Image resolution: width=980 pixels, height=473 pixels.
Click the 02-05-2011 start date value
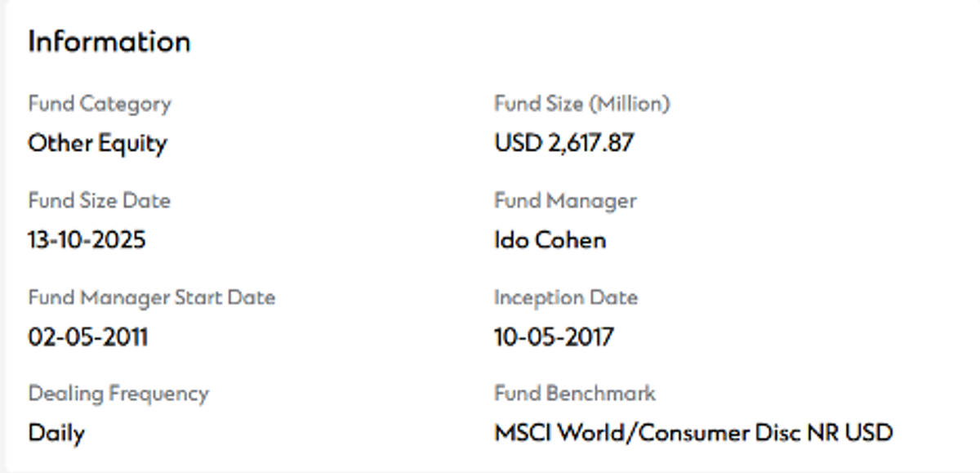pyautogui.click(x=87, y=337)
